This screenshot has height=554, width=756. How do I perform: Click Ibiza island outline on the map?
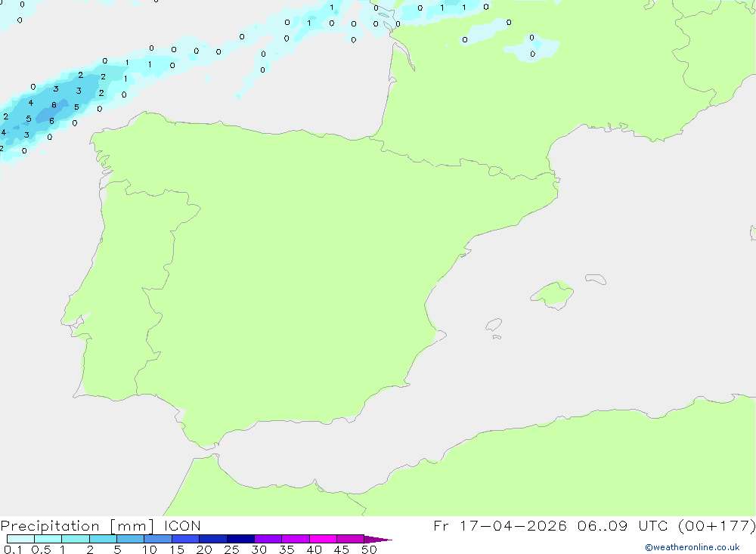pyautogui.click(x=494, y=324)
